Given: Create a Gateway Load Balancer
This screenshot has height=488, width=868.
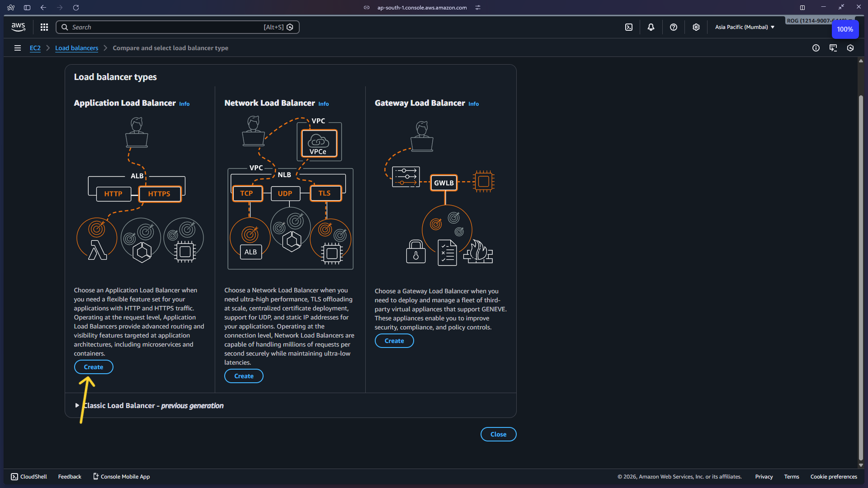Looking at the screenshot, I should (394, 341).
